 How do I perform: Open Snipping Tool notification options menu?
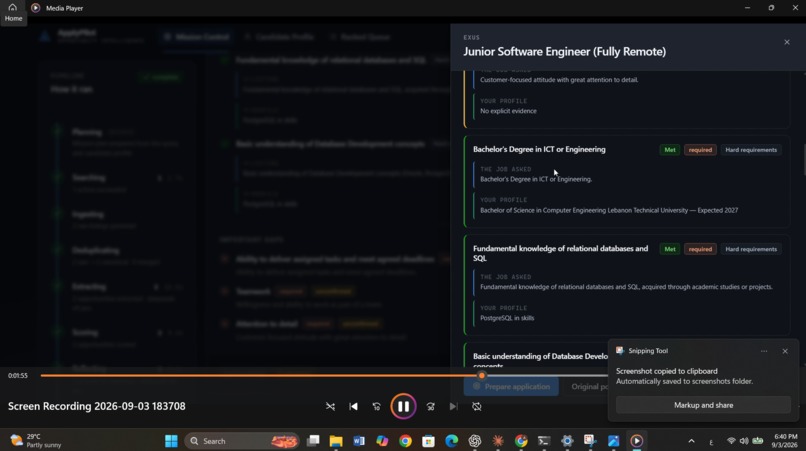(764, 351)
